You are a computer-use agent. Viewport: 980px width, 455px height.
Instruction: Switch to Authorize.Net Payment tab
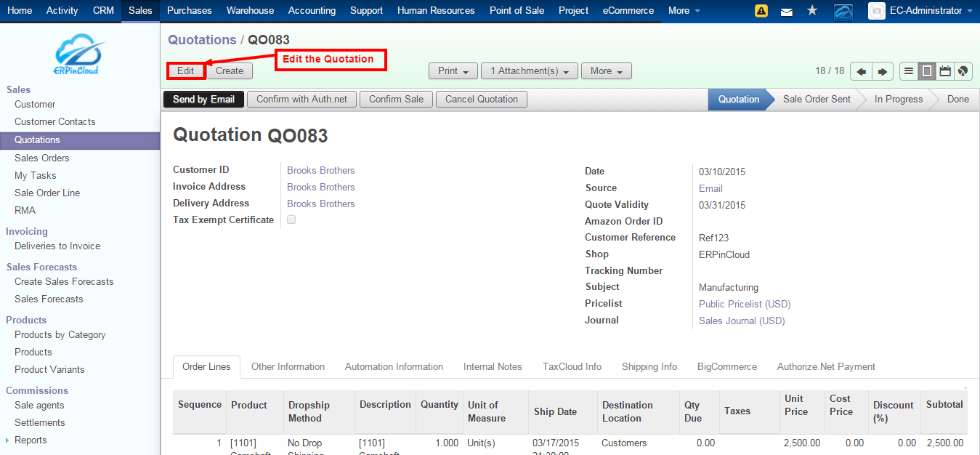826,367
